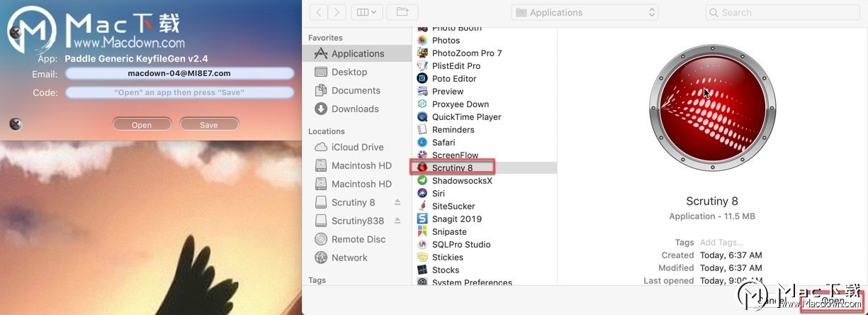The width and height of the screenshot is (868, 315).
Task: Select the Stocks app icon
Action: (x=422, y=270)
